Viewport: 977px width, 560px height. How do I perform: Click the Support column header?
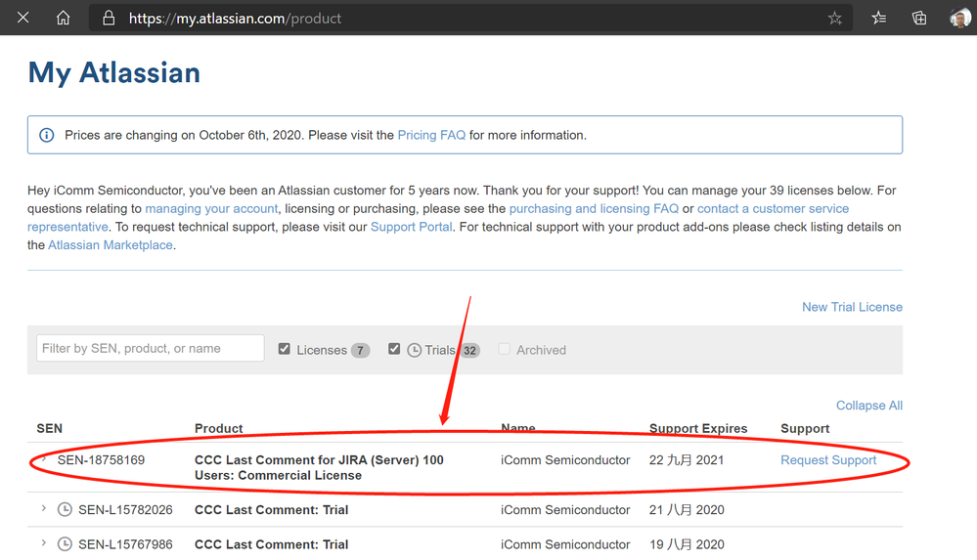click(x=805, y=429)
